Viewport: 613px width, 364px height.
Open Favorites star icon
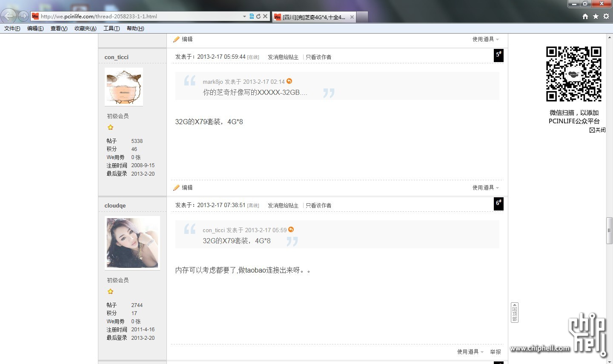click(x=596, y=16)
